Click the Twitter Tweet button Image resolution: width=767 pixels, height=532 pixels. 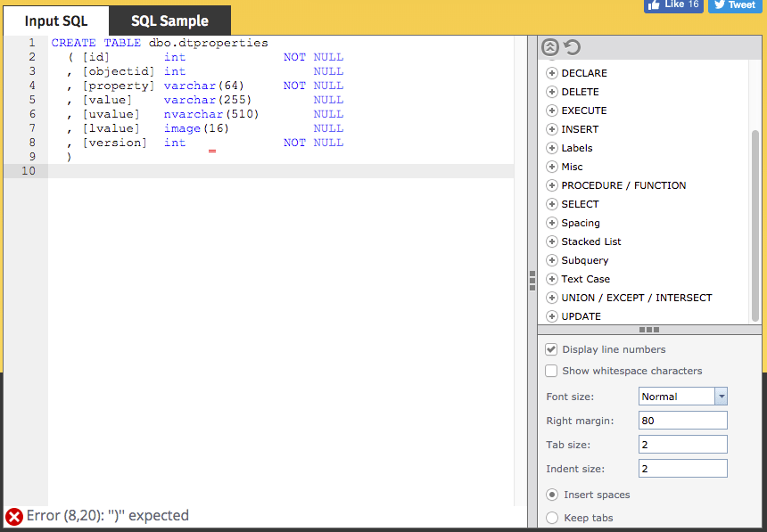coord(735,4)
